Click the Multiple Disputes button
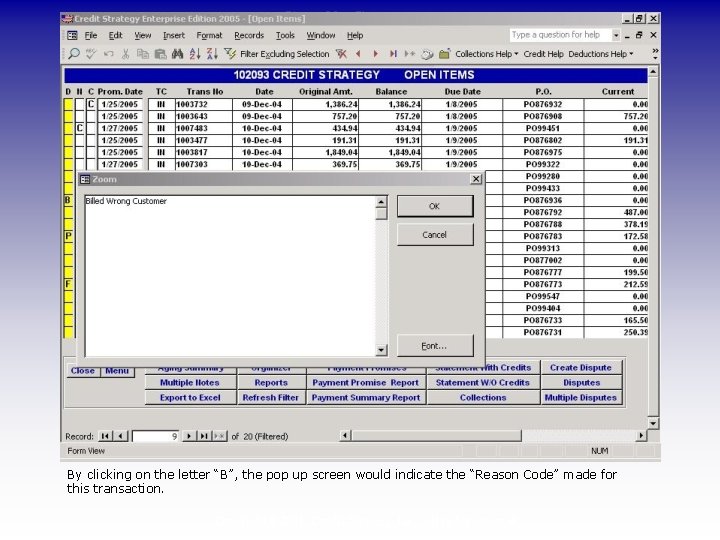This screenshot has height=540, width=720. click(581, 397)
